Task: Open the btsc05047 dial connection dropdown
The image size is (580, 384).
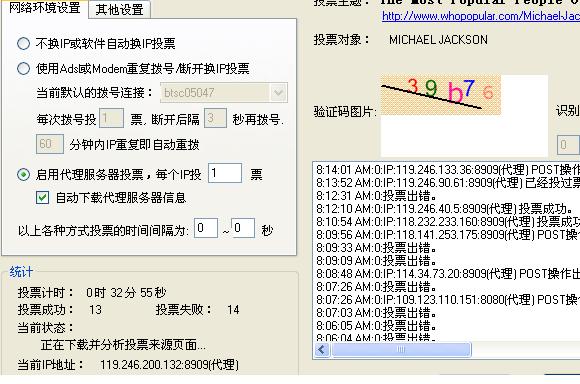Action: (x=278, y=92)
